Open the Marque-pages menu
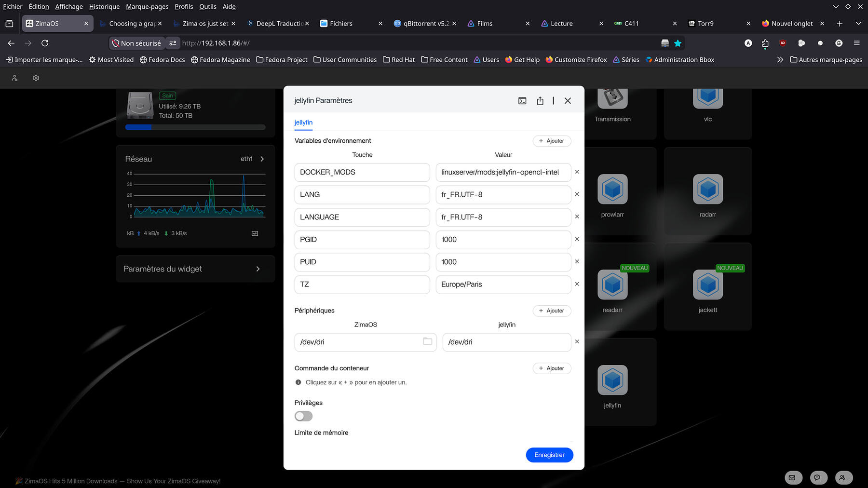The width and height of the screenshot is (868, 488). coord(147,7)
